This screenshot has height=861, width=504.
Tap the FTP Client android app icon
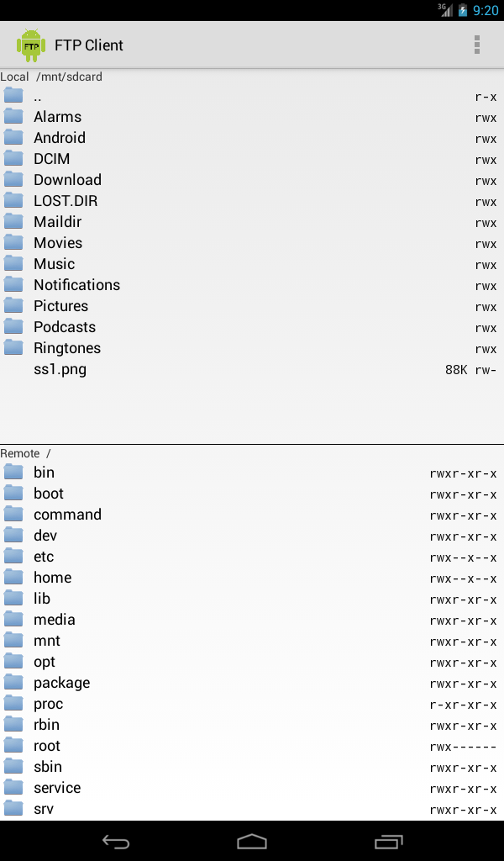point(31,45)
